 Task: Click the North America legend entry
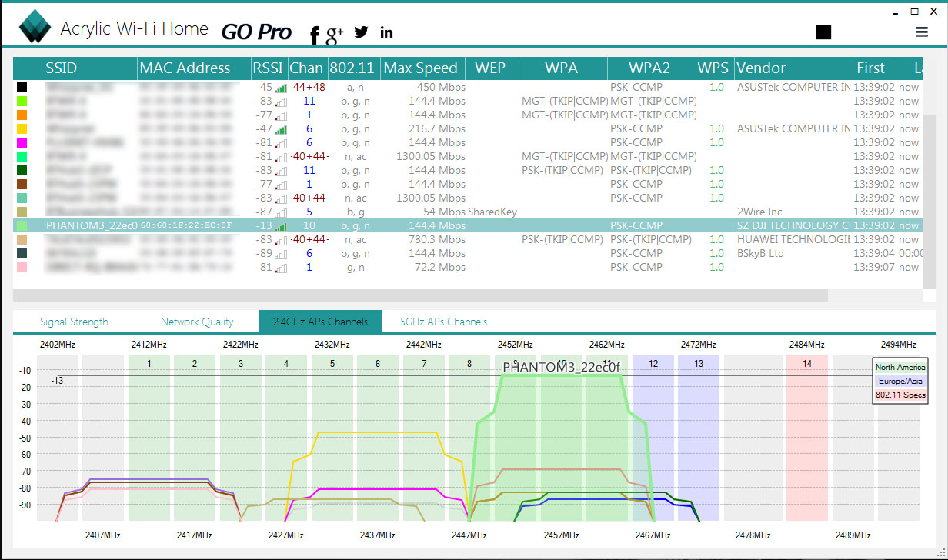900,368
